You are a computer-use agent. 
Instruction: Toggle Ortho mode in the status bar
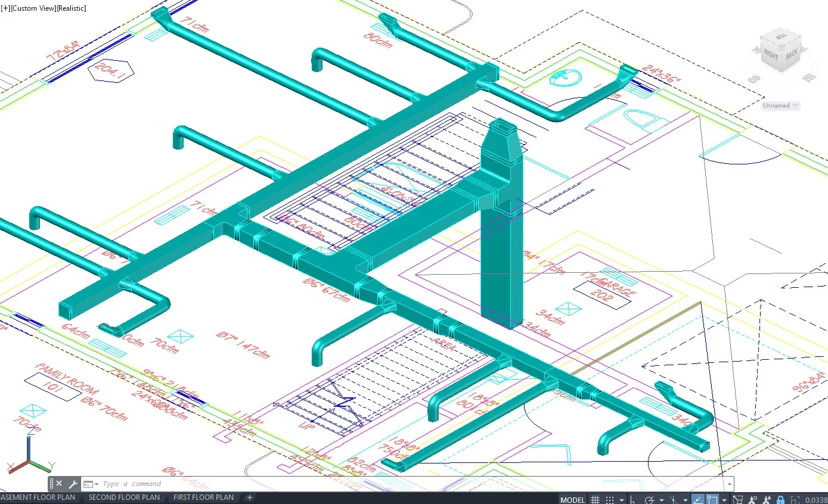click(634, 499)
